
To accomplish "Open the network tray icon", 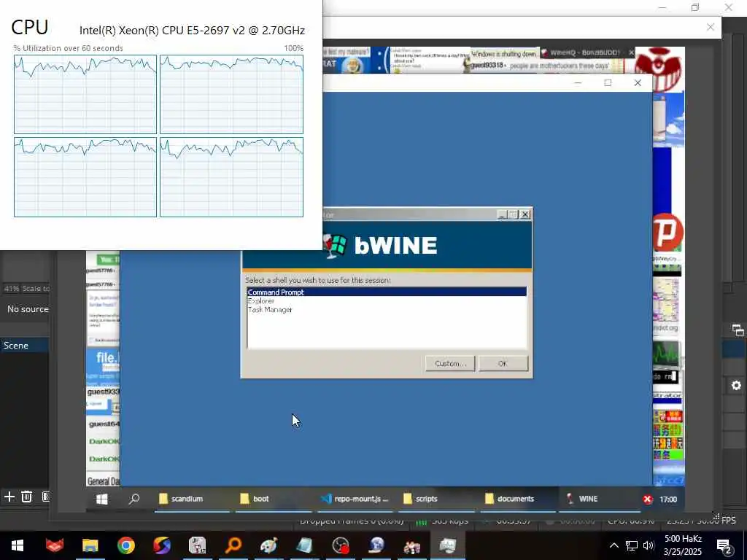I will [631, 545].
